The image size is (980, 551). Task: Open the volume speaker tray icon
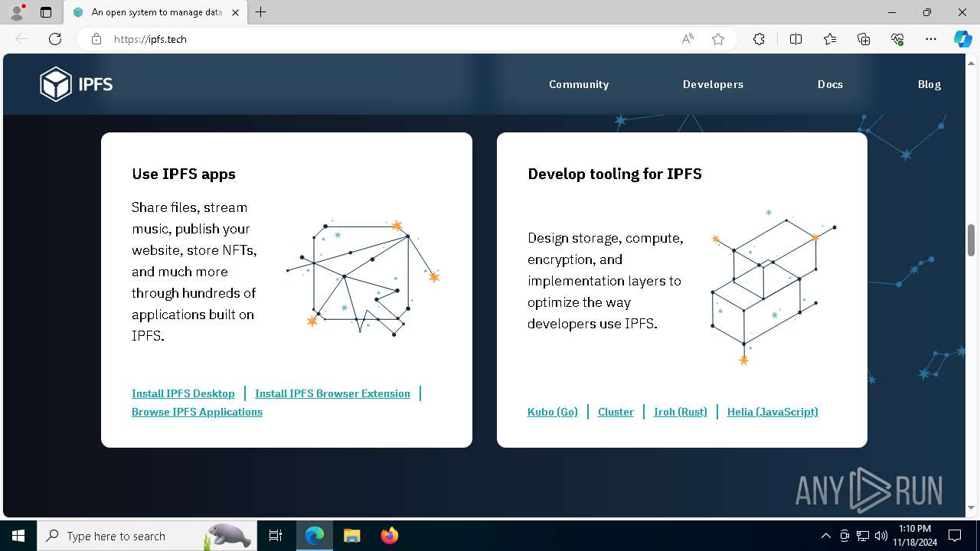point(881,536)
